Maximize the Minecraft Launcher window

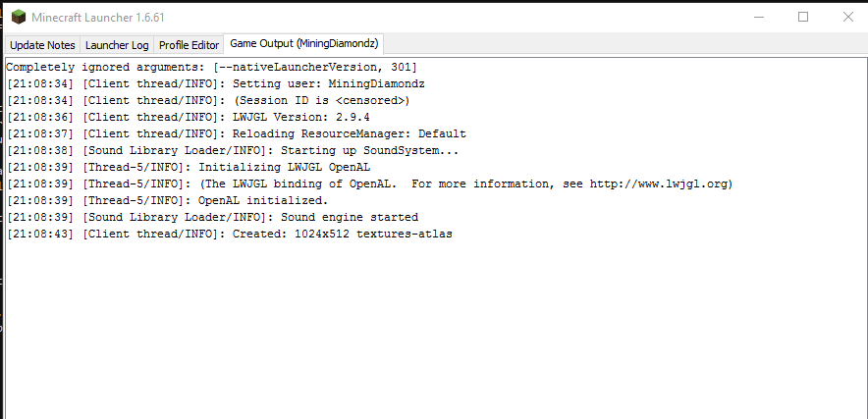pyautogui.click(x=803, y=17)
